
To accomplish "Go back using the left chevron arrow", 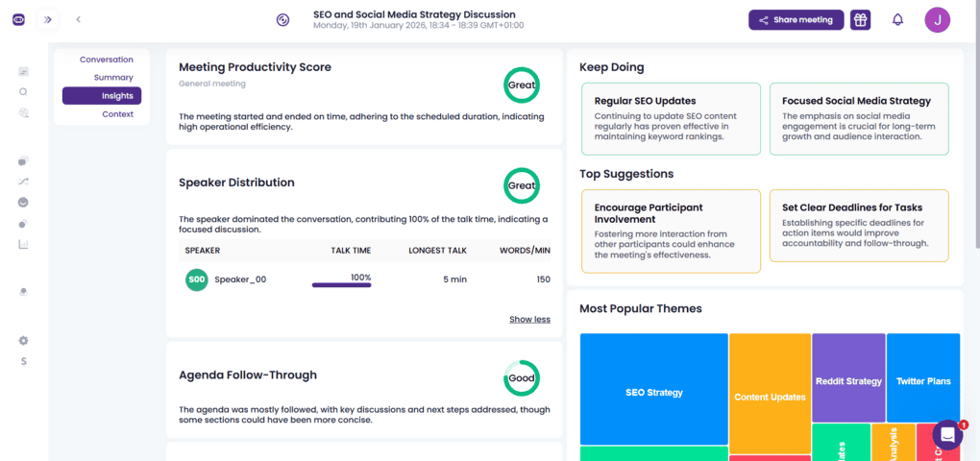I will pyautogui.click(x=78, y=20).
